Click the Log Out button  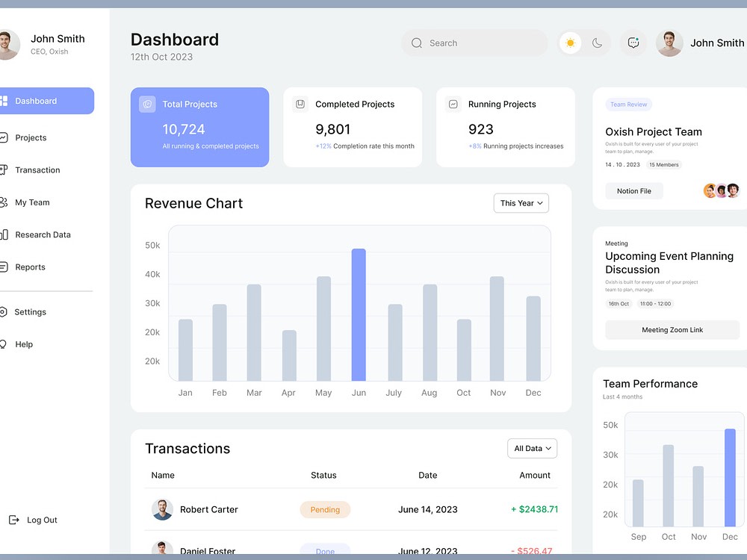[x=34, y=520]
